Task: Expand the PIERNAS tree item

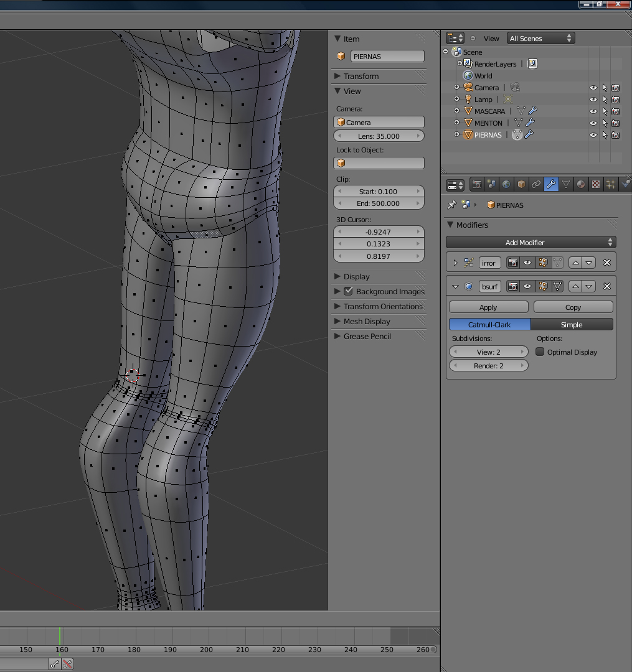Action: (456, 134)
